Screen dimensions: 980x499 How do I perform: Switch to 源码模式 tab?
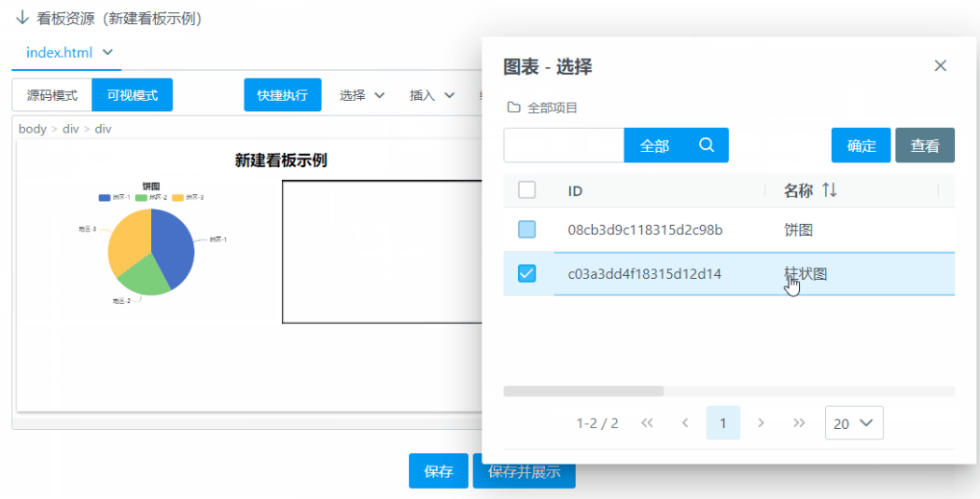point(52,95)
